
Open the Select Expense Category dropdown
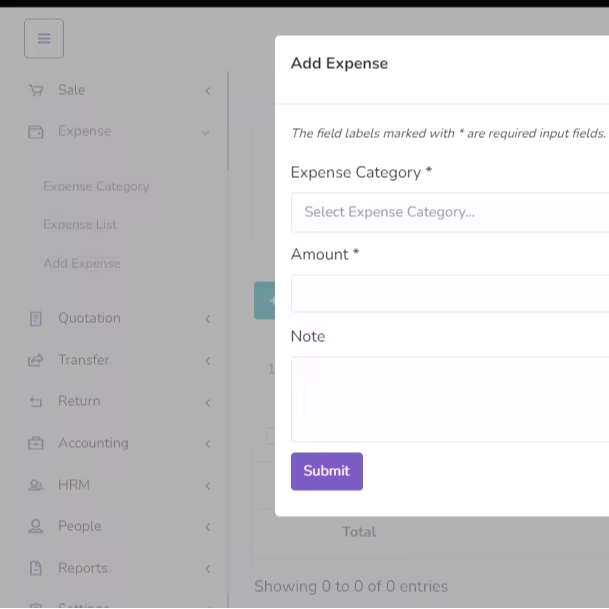(x=450, y=212)
